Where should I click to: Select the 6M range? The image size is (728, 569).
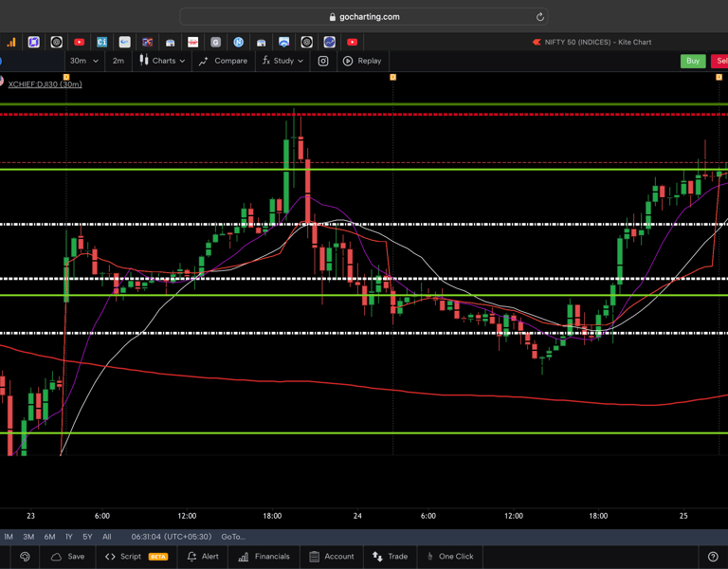[49, 537]
